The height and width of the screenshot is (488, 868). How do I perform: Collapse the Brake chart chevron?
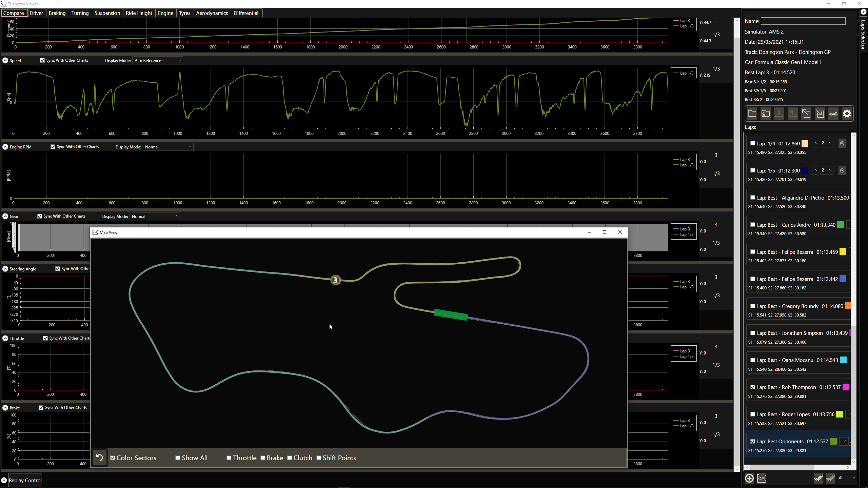(5, 408)
